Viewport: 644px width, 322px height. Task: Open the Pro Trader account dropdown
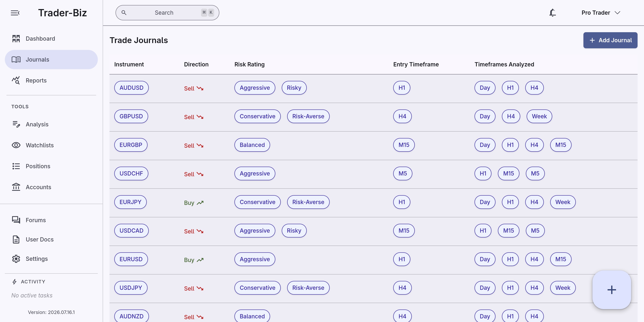click(x=601, y=12)
